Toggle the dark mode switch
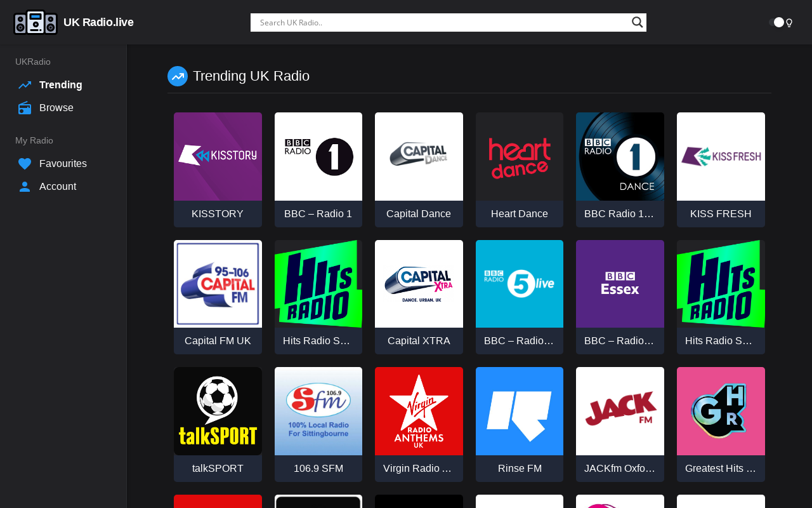Viewport: 812px width, 508px height. point(776,22)
